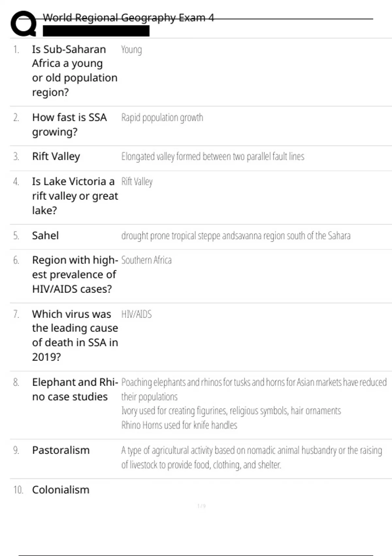Viewport: 392px width, 556px height.
Task: Select the highest HIV/AIDS prevalence region question
Action: pos(75,274)
